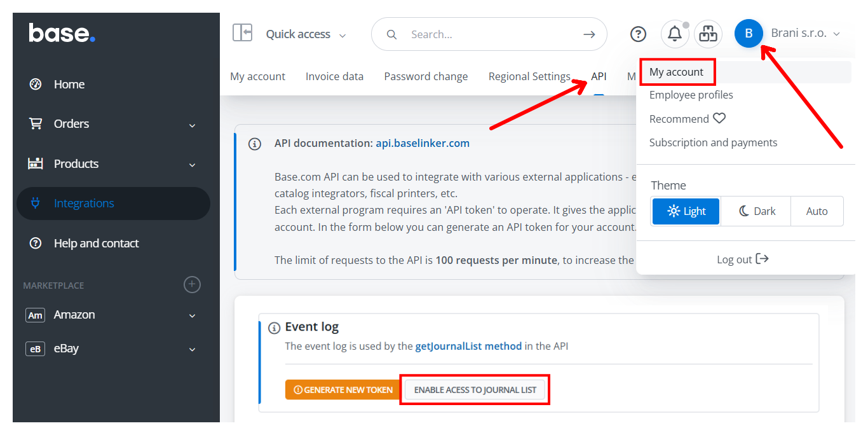This screenshot has height=435, width=868.
Task: Click the base. logo
Action: pos(62,32)
